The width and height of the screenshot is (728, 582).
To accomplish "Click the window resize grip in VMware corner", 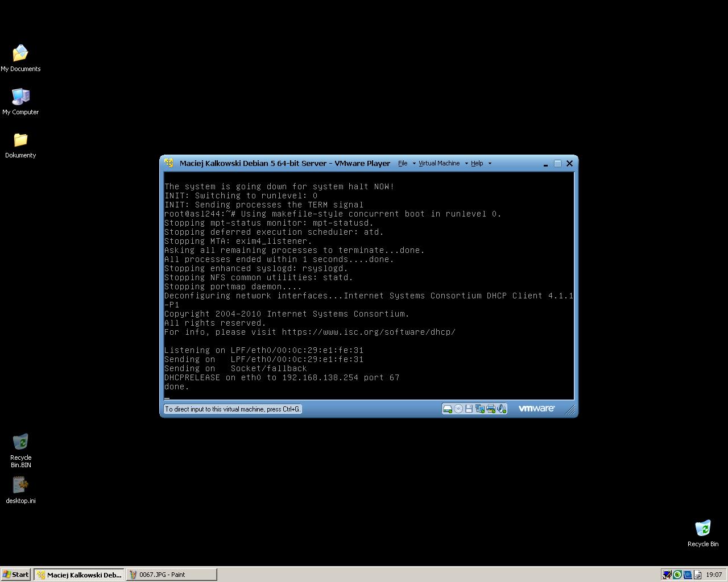I will click(x=570, y=409).
